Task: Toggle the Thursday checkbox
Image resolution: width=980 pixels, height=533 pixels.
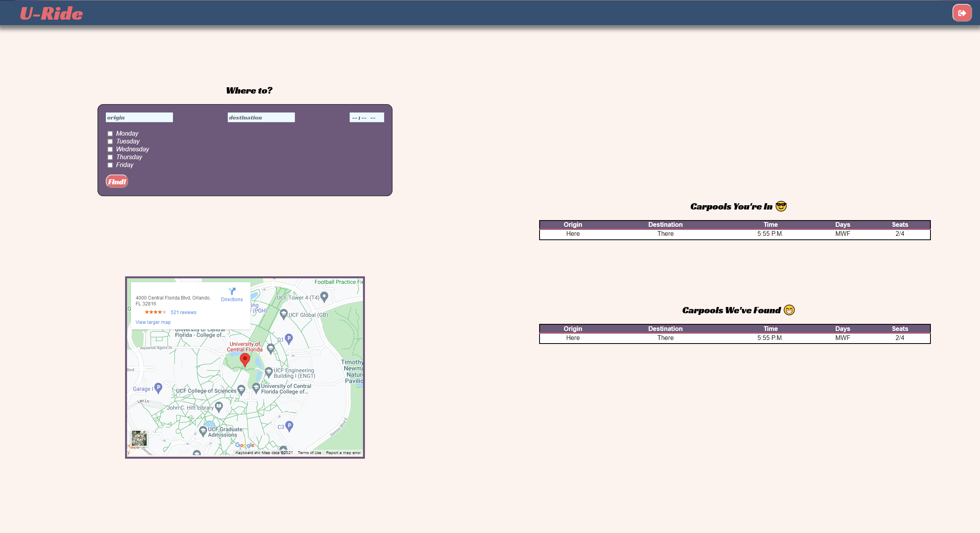Action: 110,157
